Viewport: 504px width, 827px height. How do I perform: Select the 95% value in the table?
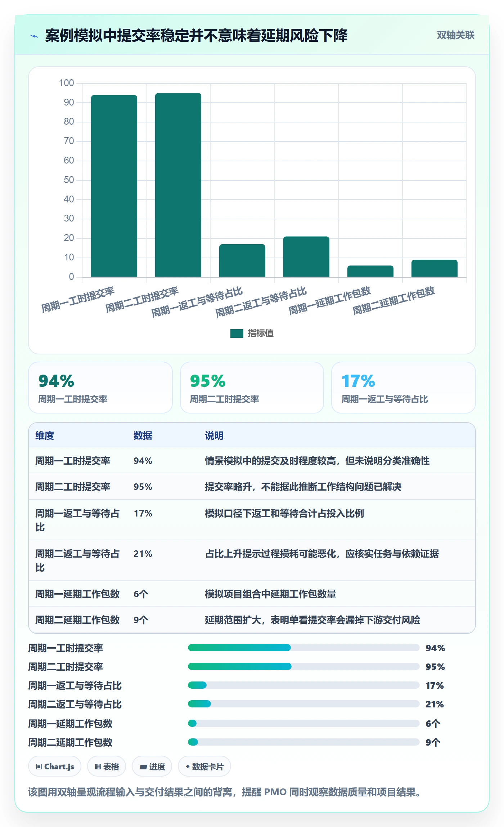(143, 487)
